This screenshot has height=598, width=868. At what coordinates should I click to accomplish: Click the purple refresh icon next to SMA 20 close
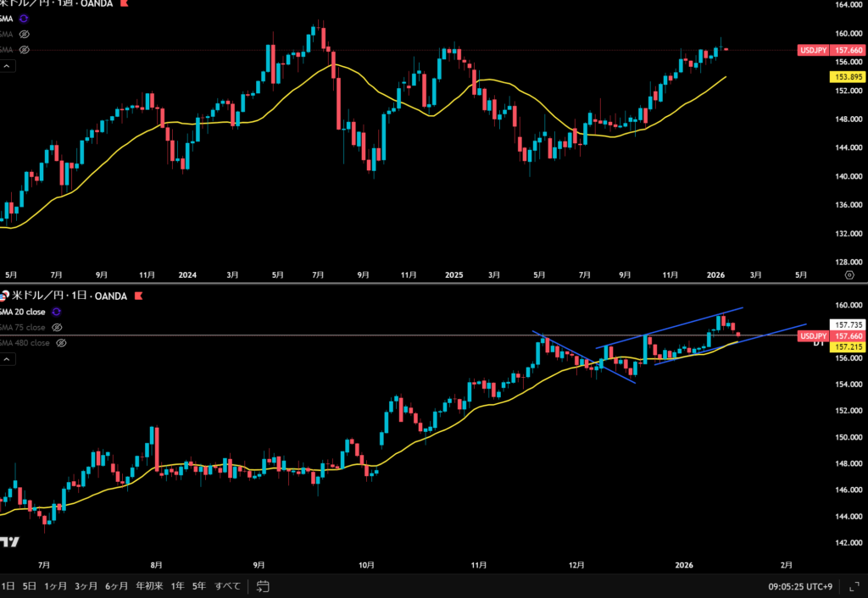[x=57, y=312]
